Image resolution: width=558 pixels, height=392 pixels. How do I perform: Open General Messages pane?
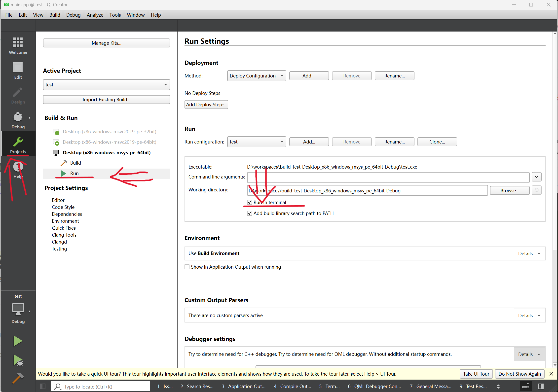pyautogui.click(x=431, y=386)
